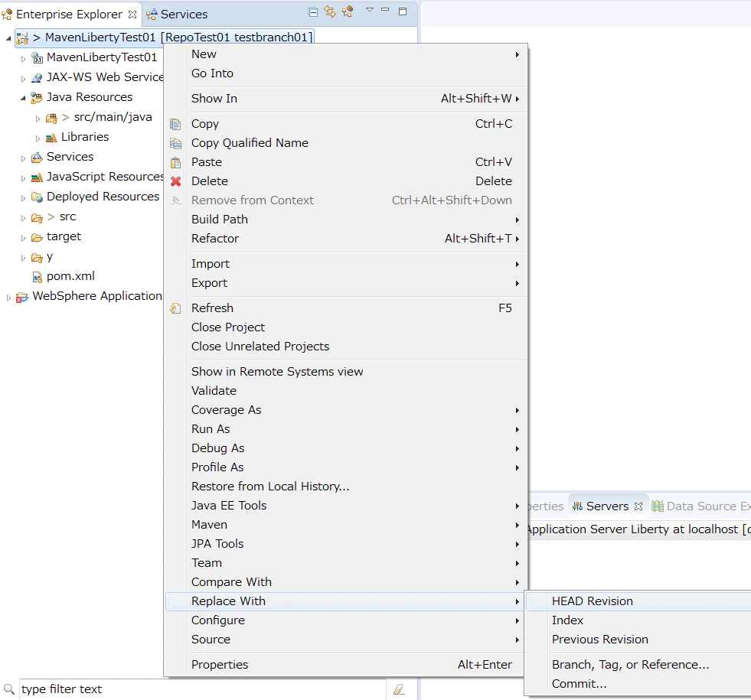Screen dimensions: 751x700
Task: Click the pom.xml file icon
Action: (x=37, y=276)
